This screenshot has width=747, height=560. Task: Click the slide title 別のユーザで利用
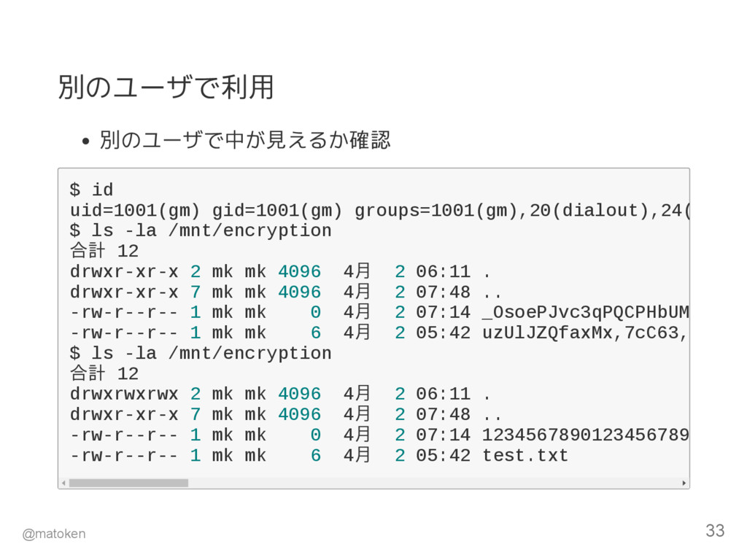click(x=166, y=87)
